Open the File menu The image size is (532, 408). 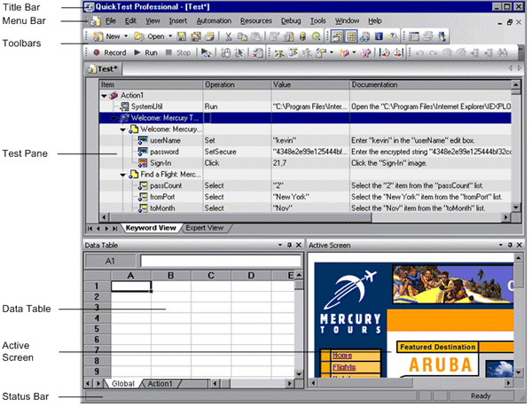[x=111, y=21]
